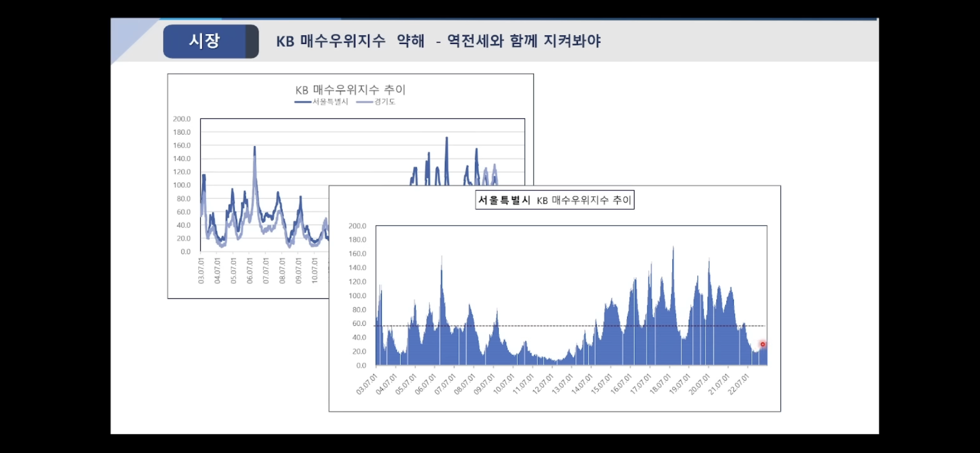
Task: Click vertical 10.07.01 label on back chart
Action: [315, 271]
